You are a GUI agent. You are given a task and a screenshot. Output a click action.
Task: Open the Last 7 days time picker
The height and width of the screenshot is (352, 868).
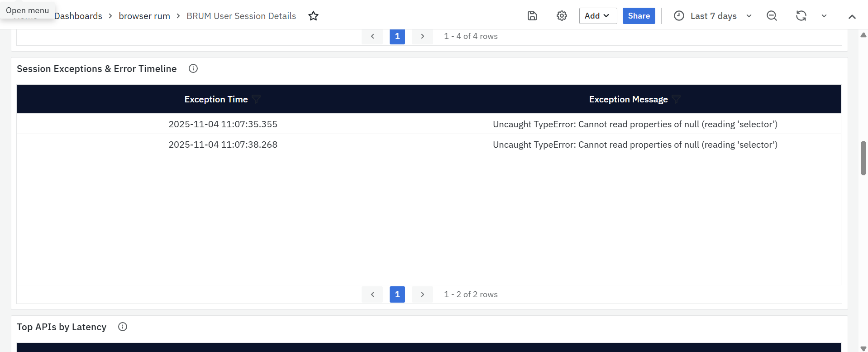(x=713, y=16)
